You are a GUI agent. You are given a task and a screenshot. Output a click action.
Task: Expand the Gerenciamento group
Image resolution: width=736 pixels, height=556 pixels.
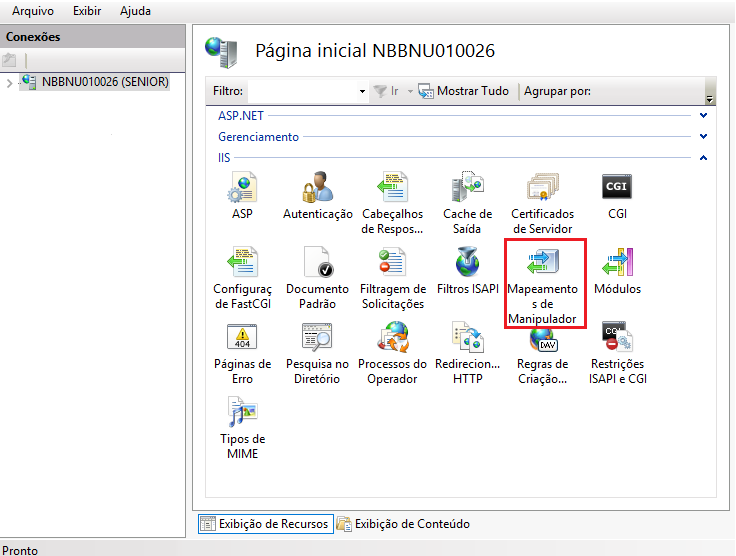(703, 137)
